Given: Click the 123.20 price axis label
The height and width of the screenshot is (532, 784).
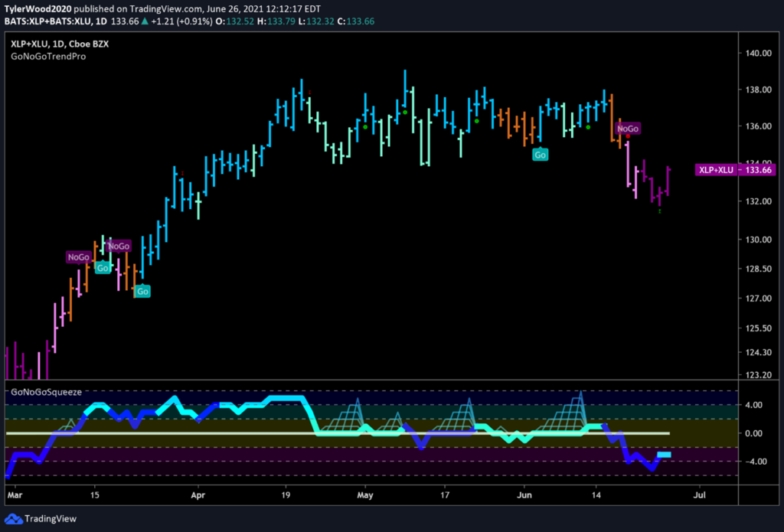Looking at the screenshot, I should pos(758,375).
